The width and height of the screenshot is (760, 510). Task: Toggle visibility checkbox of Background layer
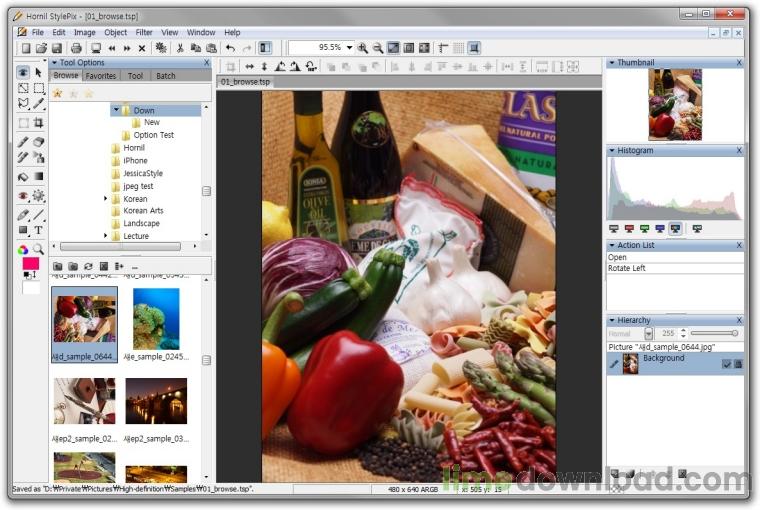click(x=727, y=364)
